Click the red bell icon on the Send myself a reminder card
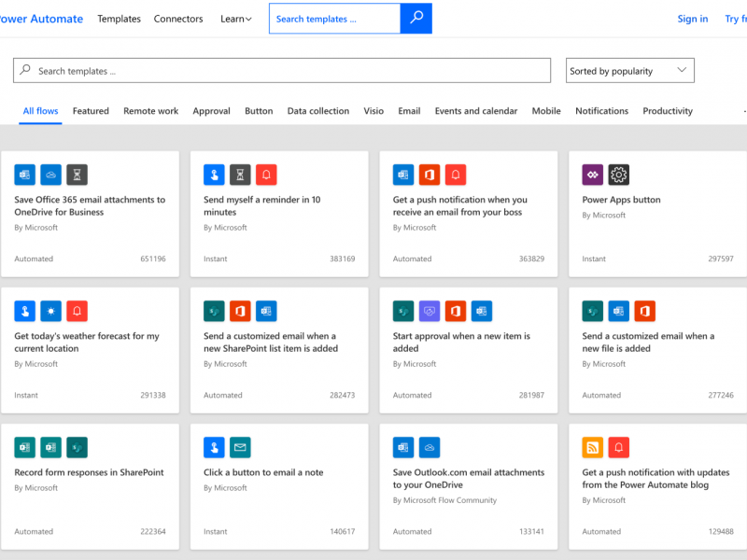Viewport: 747px width, 560px height. [x=266, y=175]
